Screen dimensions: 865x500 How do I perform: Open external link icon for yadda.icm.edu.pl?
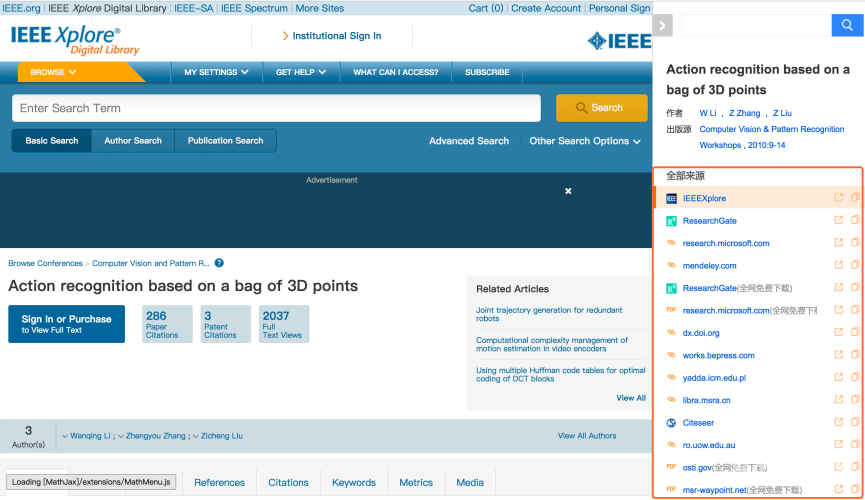pos(839,377)
